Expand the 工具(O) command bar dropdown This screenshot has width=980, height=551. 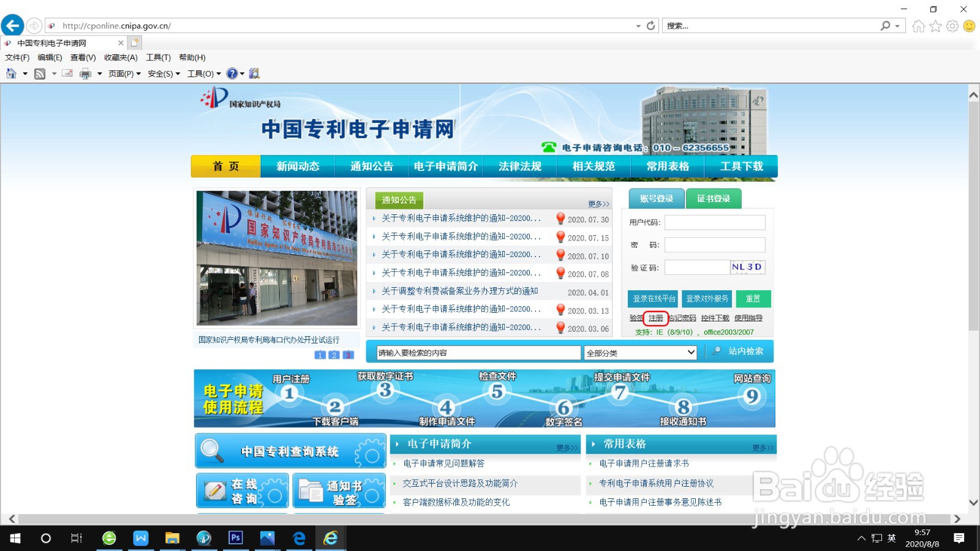[204, 73]
